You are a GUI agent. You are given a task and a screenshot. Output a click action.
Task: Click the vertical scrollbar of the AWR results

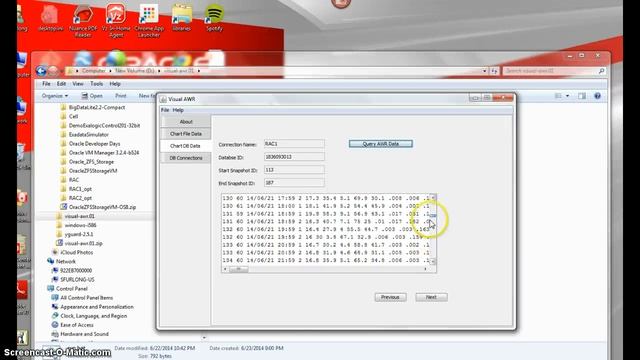click(433, 230)
